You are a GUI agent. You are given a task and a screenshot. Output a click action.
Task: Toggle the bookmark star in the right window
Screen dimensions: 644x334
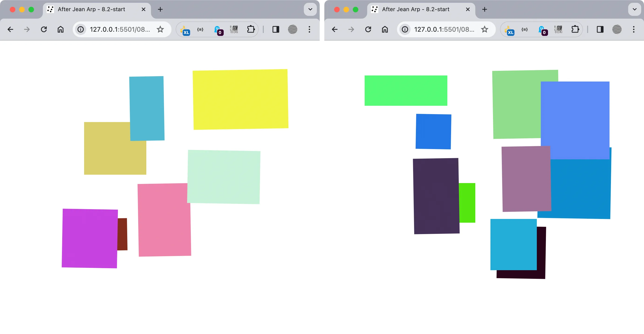click(x=485, y=29)
